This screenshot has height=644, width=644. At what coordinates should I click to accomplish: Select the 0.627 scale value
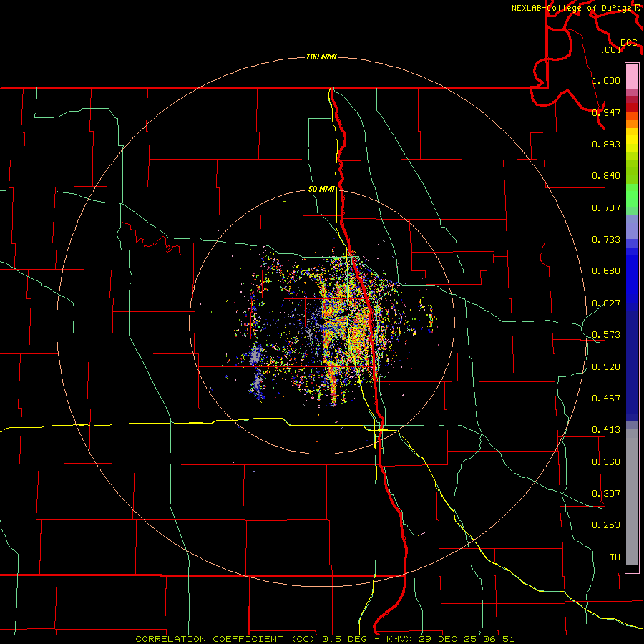(x=606, y=303)
